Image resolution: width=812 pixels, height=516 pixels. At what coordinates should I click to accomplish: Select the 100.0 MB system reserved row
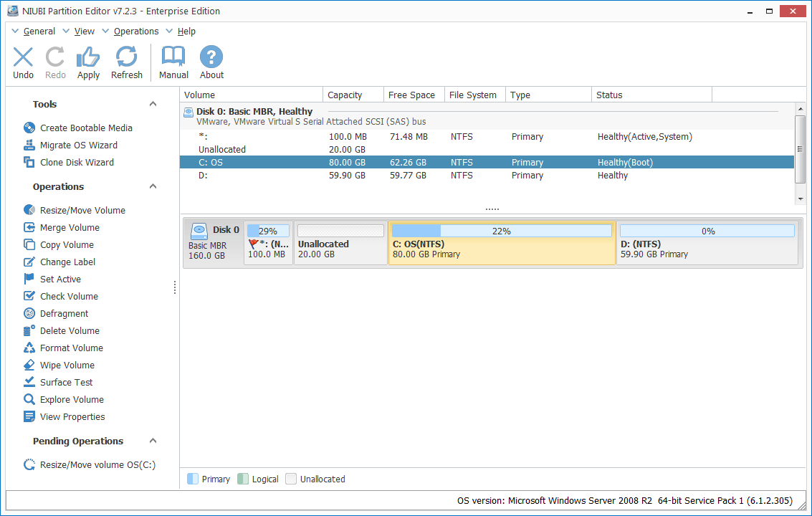click(487, 136)
